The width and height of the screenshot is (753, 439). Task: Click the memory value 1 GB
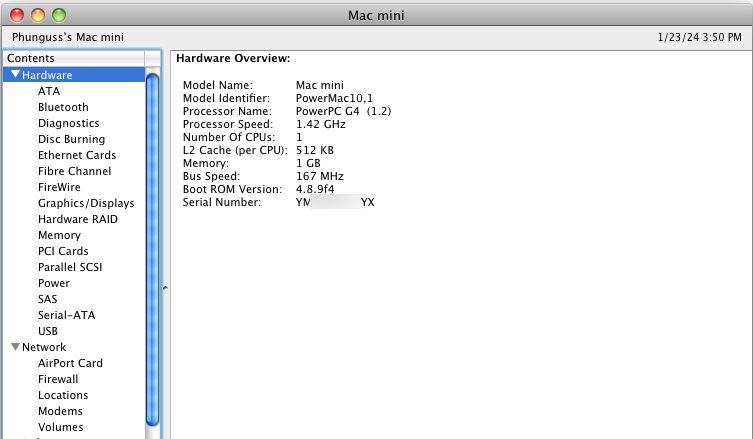[308, 163]
